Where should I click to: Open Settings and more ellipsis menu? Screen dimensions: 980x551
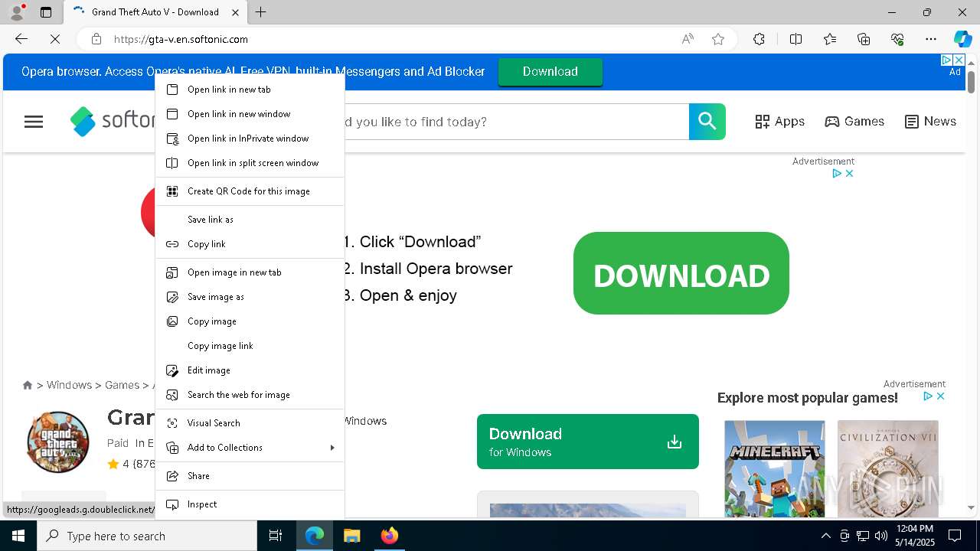coord(931,39)
